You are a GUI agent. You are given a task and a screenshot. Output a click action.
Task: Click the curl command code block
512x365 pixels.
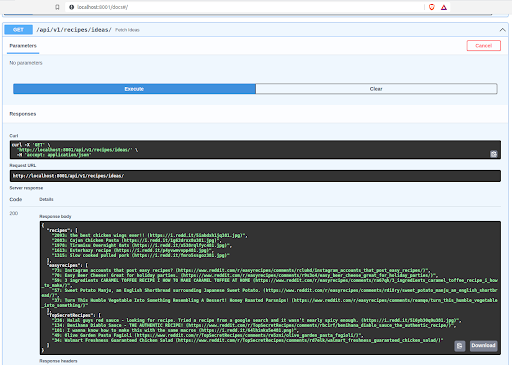[x=255, y=150]
